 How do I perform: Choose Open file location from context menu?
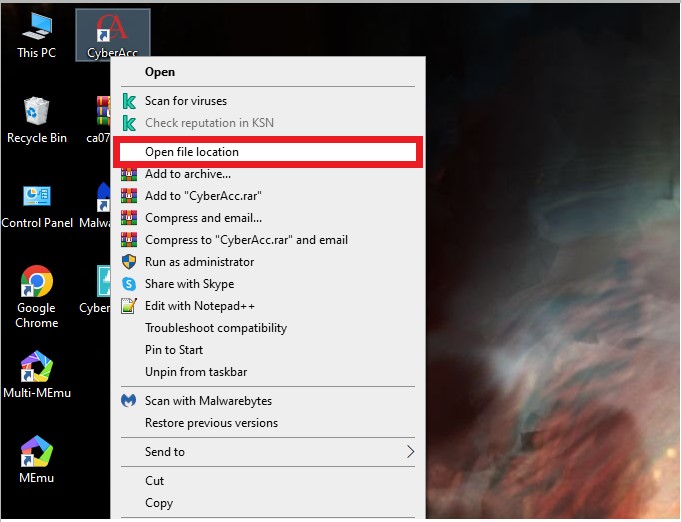click(192, 152)
